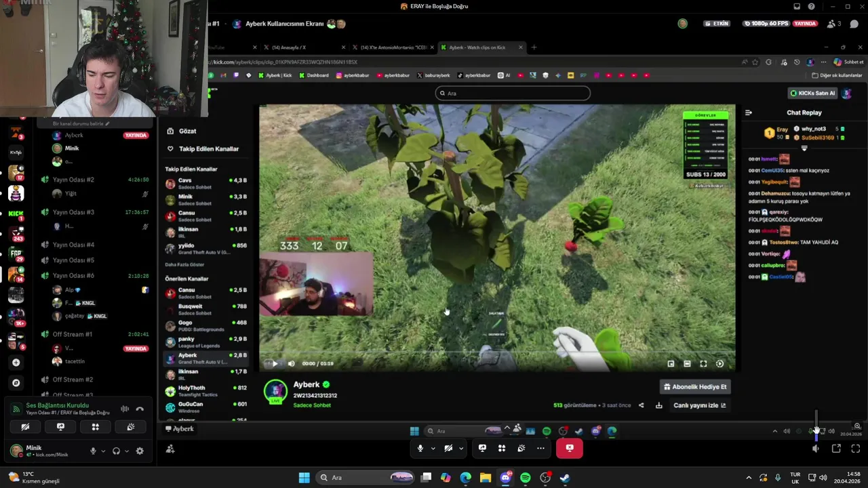Image resolution: width=868 pixels, height=488 pixels.
Task: Turn on camera in voice panel
Action: 25,427
